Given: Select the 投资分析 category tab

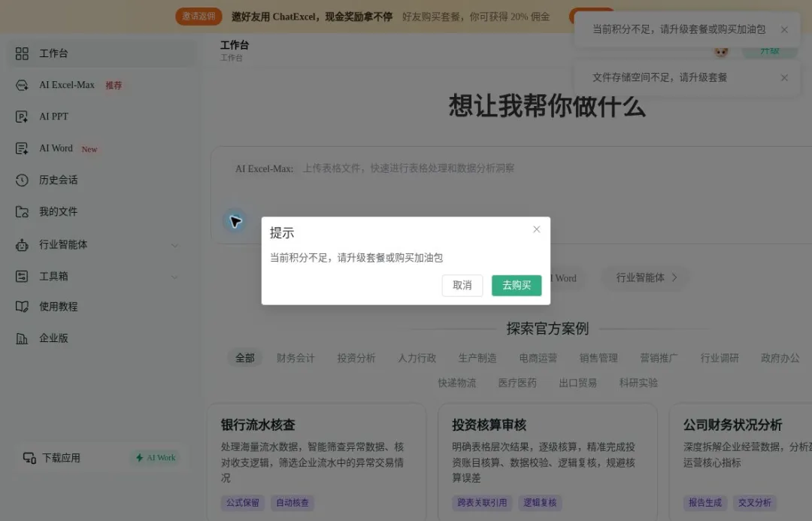Looking at the screenshot, I should coord(356,358).
